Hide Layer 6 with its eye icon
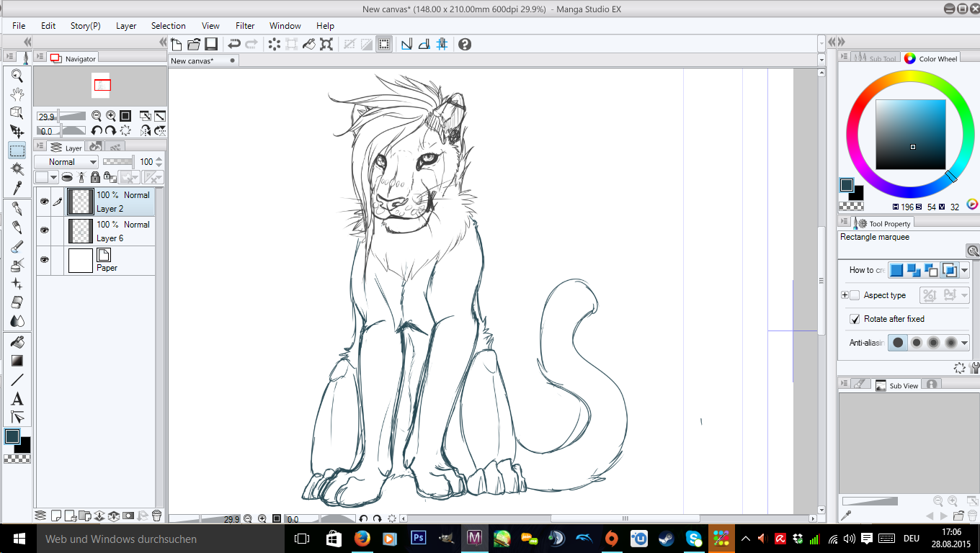 [44, 230]
